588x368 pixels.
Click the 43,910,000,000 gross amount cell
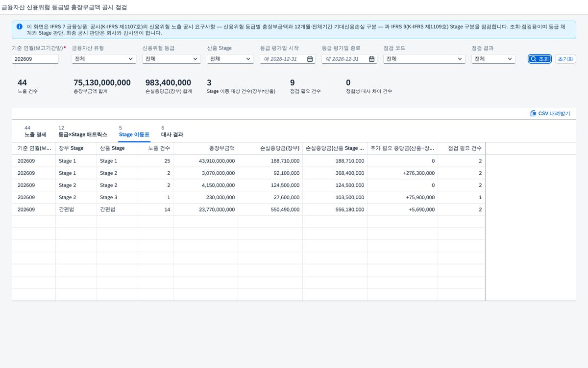tap(205, 161)
